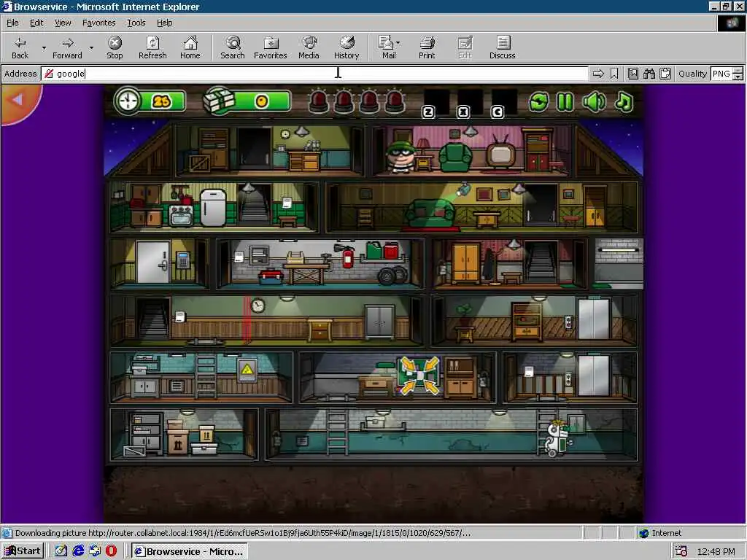Click the Forward toolbar button
Viewport: 747px width, 560px height.
click(x=67, y=47)
